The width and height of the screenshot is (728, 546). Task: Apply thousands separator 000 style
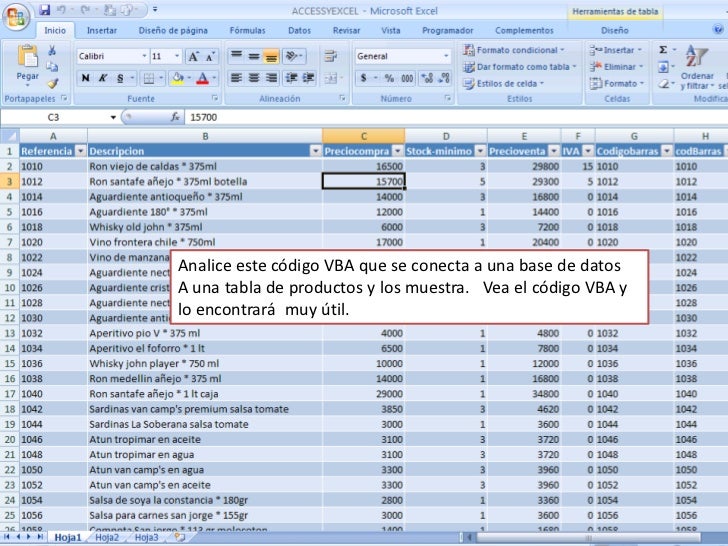click(407, 78)
